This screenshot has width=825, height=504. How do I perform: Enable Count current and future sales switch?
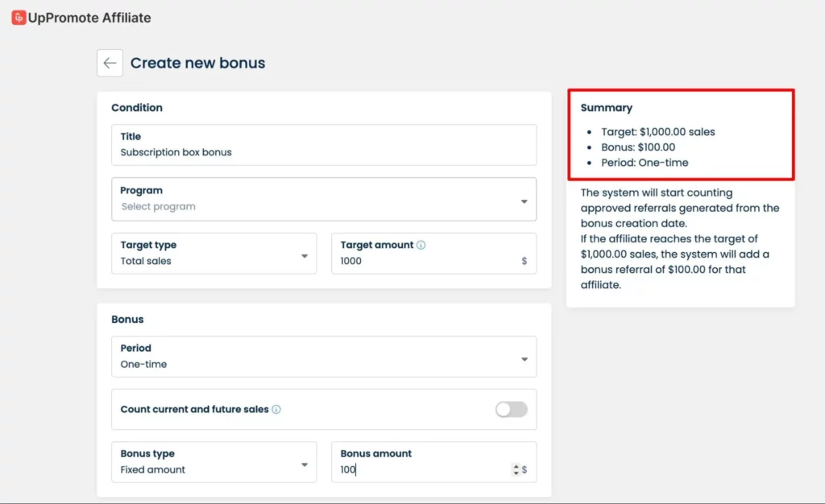(511, 409)
